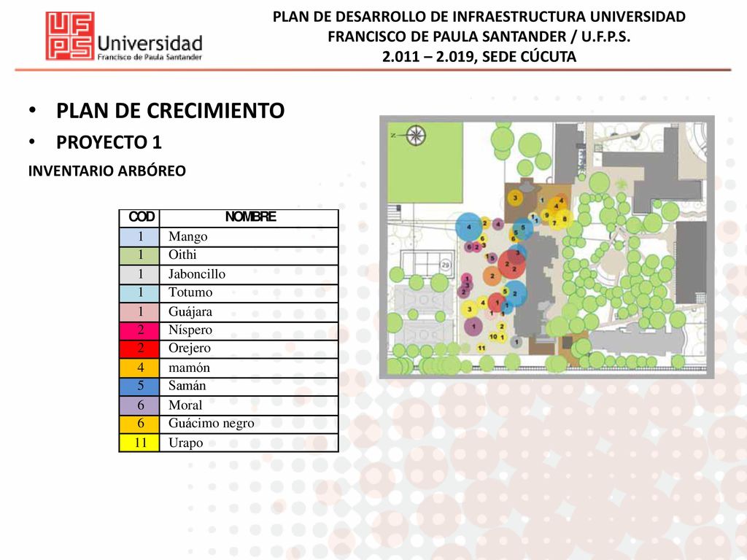Select the Moral purple code cell
747x560 pixels.
click(x=139, y=405)
